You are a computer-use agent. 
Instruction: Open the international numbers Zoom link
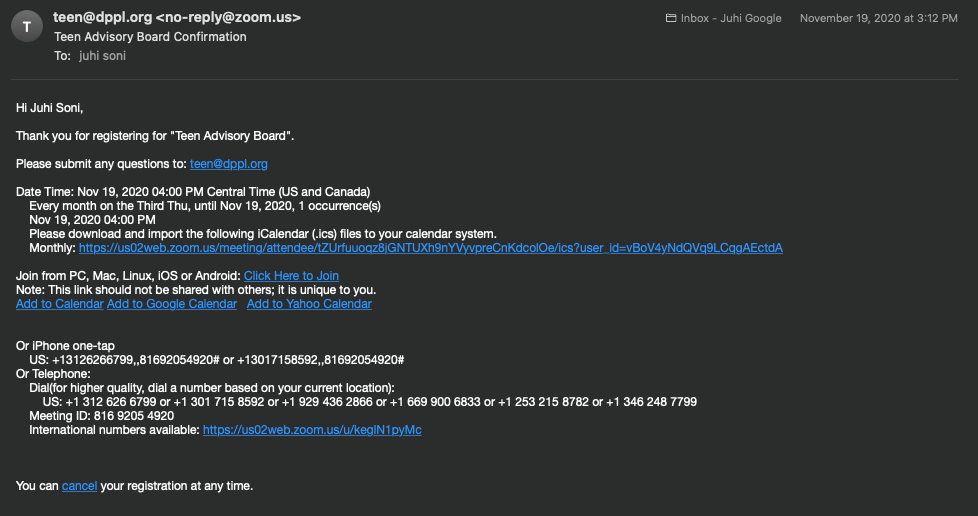coord(312,430)
